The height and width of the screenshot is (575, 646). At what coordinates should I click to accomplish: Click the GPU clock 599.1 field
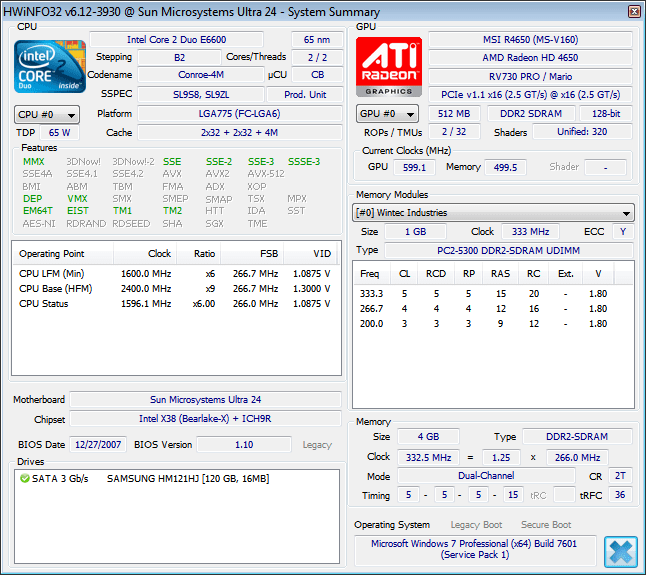pyautogui.click(x=414, y=167)
